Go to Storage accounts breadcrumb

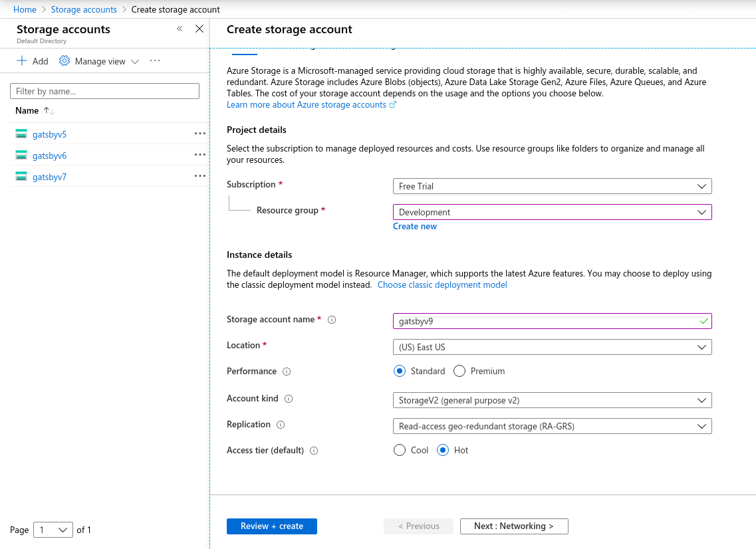(x=84, y=10)
